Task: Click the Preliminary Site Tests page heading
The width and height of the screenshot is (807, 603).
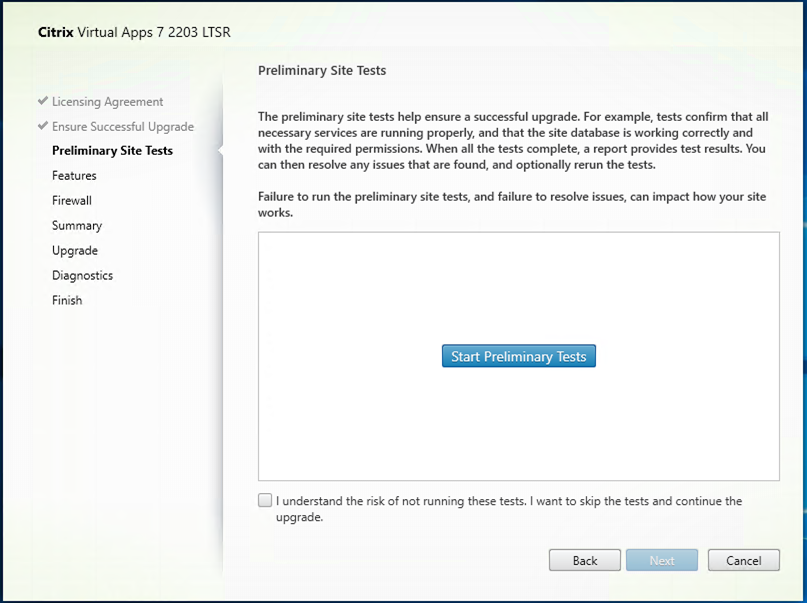Action: coord(322,71)
